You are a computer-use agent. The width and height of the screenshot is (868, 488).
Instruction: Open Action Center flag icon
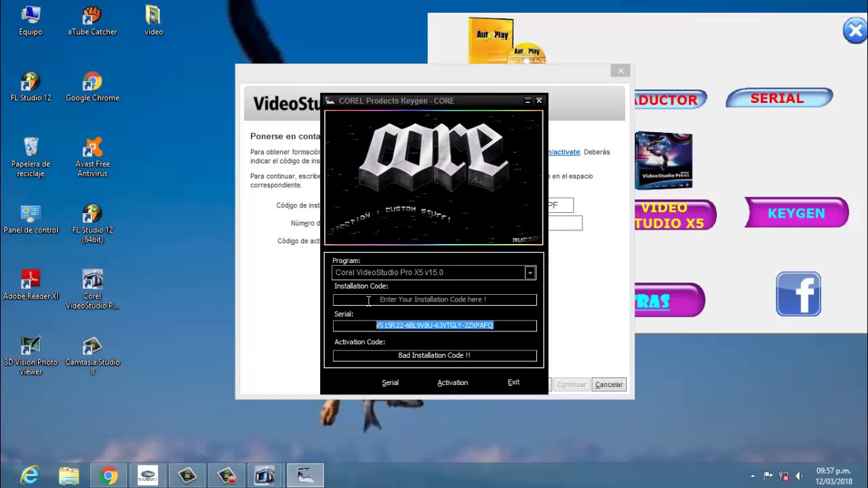(768, 476)
